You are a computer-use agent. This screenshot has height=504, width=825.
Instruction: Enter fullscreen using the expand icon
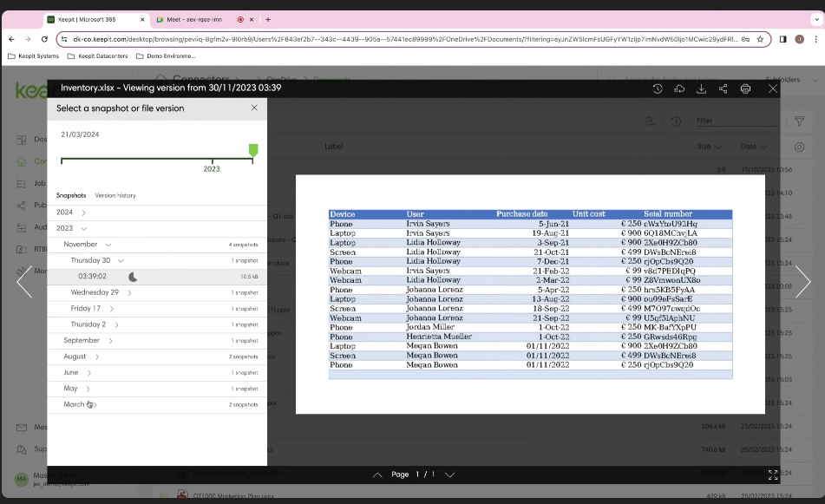[773, 475]
